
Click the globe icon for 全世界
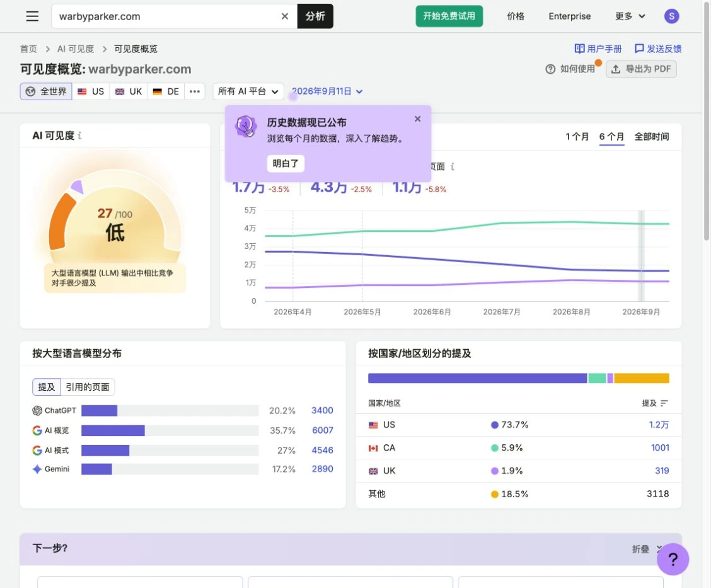pyautogui.click(x=30, y=91)
